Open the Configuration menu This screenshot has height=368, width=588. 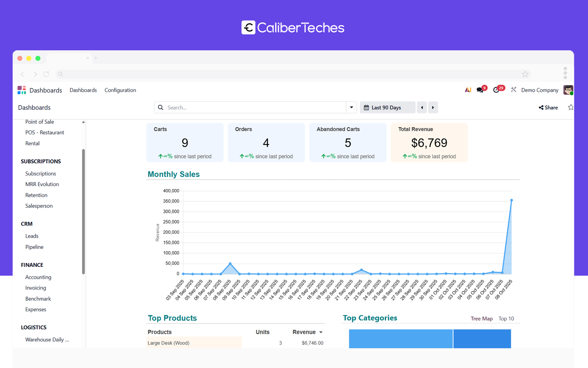[x=120, y=90]
